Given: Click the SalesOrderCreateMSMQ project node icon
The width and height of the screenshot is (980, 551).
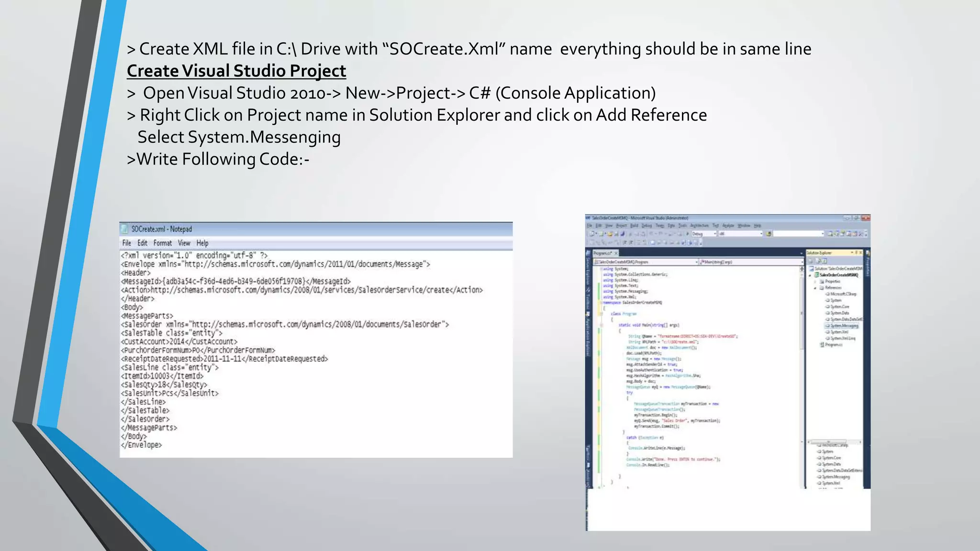Looking at the screenshot, I should click(x=817, y=275).
